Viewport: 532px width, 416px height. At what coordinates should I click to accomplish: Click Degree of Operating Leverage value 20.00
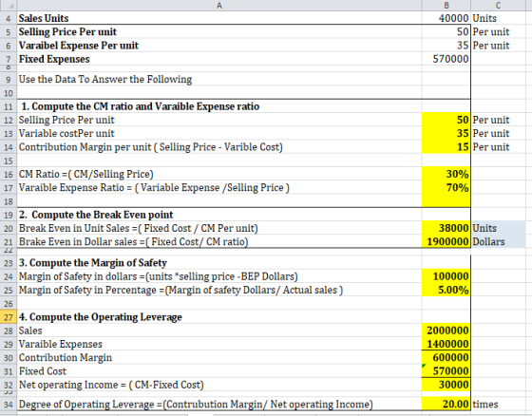point(446,405)
